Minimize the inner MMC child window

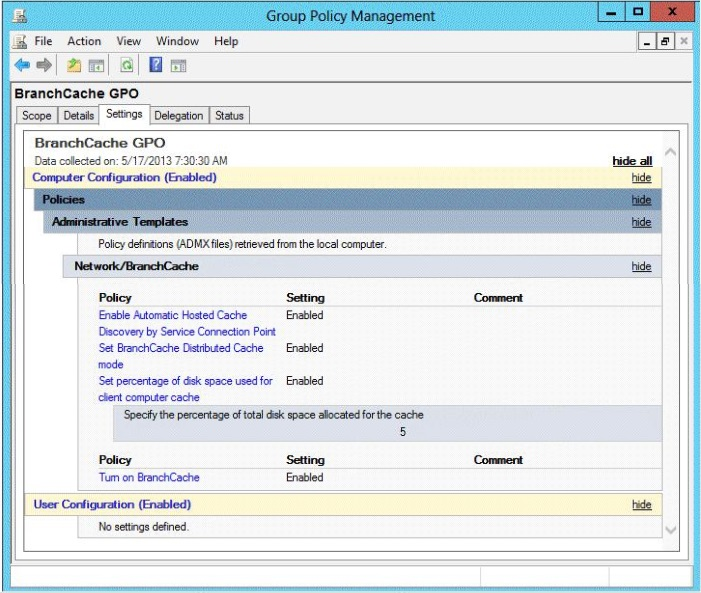click(646, 42)
